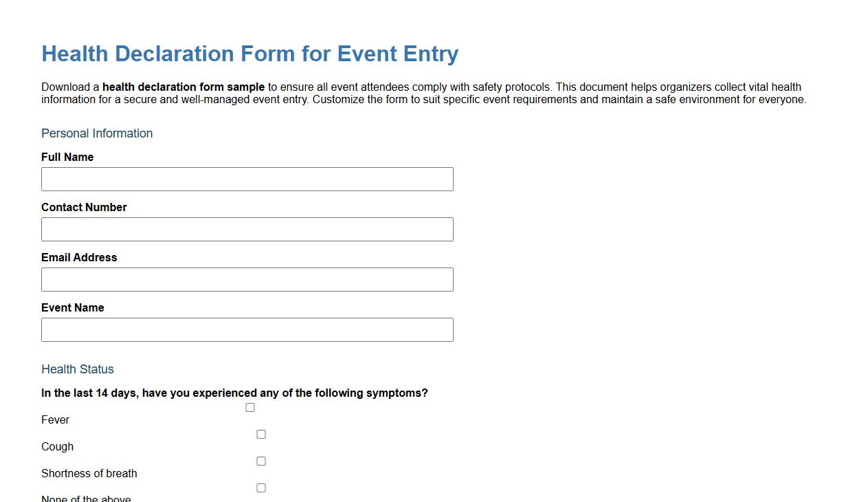The width and height of the screenshot is (868, 502).
Task: Click the Health Declaration Form page title
Action: coord(249,54)
